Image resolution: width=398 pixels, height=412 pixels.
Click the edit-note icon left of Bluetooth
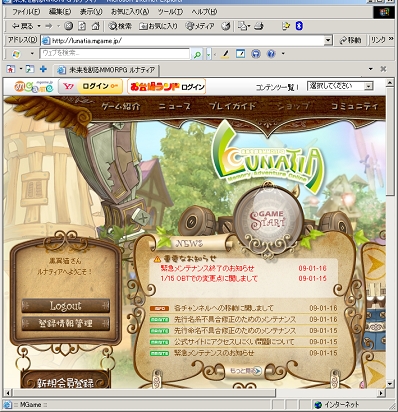(x=286, y=26)
